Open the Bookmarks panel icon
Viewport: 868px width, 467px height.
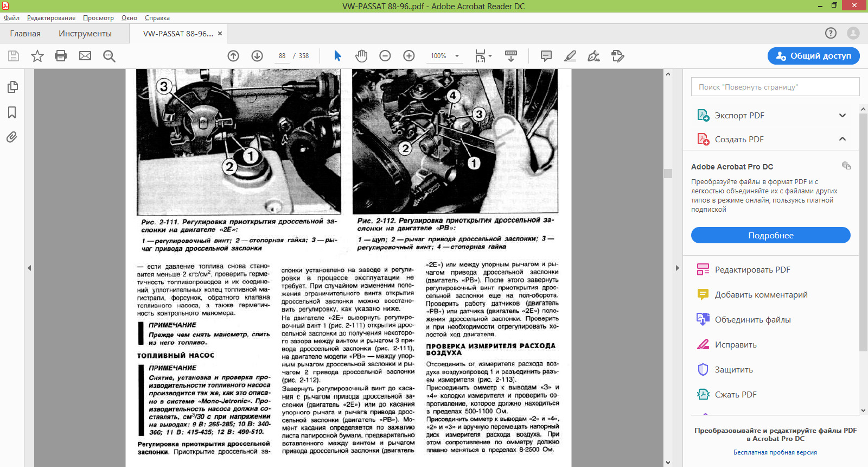12,112
